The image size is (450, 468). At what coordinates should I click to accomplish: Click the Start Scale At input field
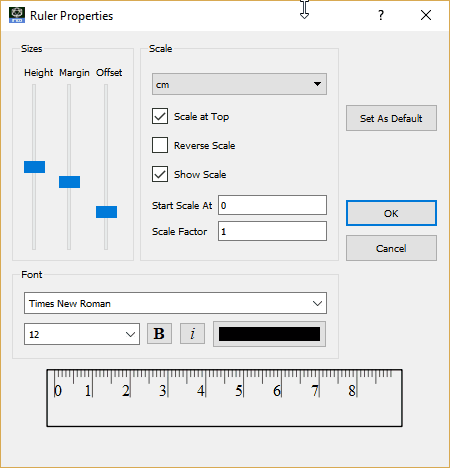(272, 205)
